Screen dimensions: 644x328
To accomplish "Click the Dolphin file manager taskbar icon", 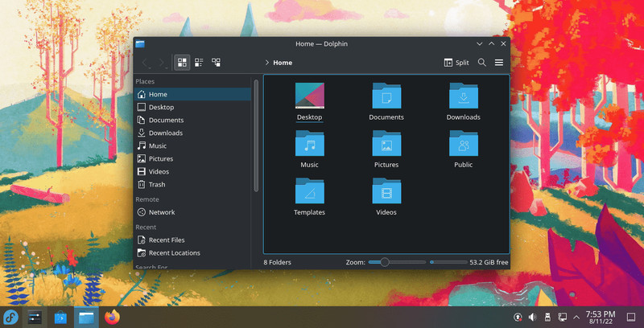I will coord(86,318).
